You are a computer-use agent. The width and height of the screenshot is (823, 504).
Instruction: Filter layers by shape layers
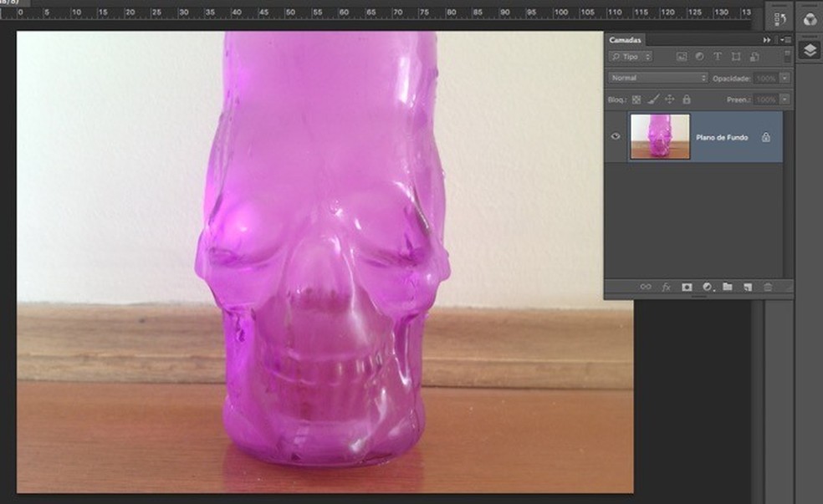(x=736, y=57)
